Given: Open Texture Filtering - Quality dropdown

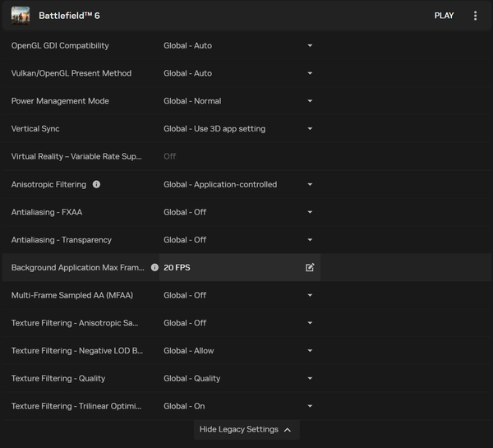Looking at the screenshot, I should pyautogui.click(x=238, y=378).
